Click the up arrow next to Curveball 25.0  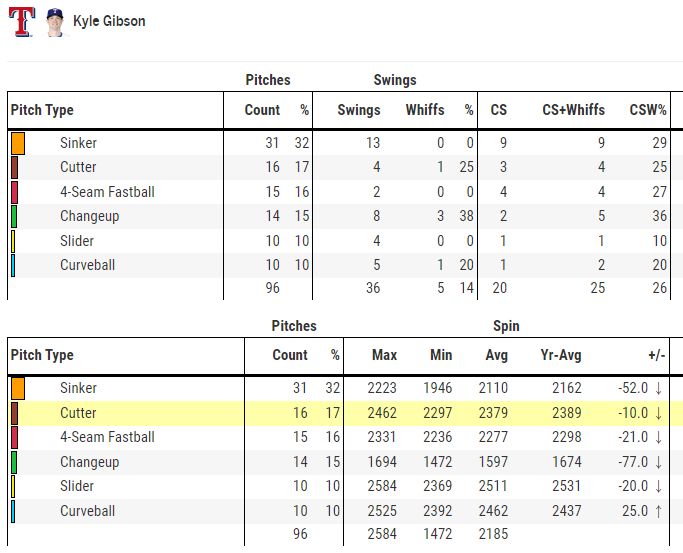pyautogui.click(x=659, y=511)
